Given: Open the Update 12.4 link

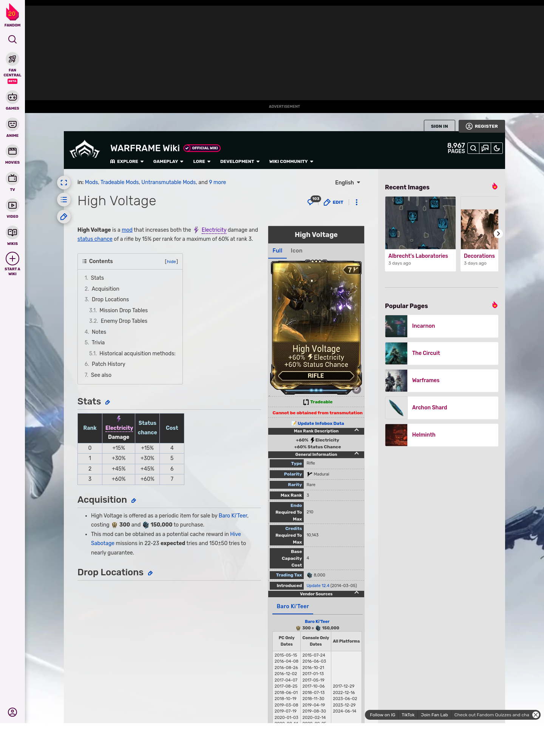Looking at the screenshot, I should (318, 586).
